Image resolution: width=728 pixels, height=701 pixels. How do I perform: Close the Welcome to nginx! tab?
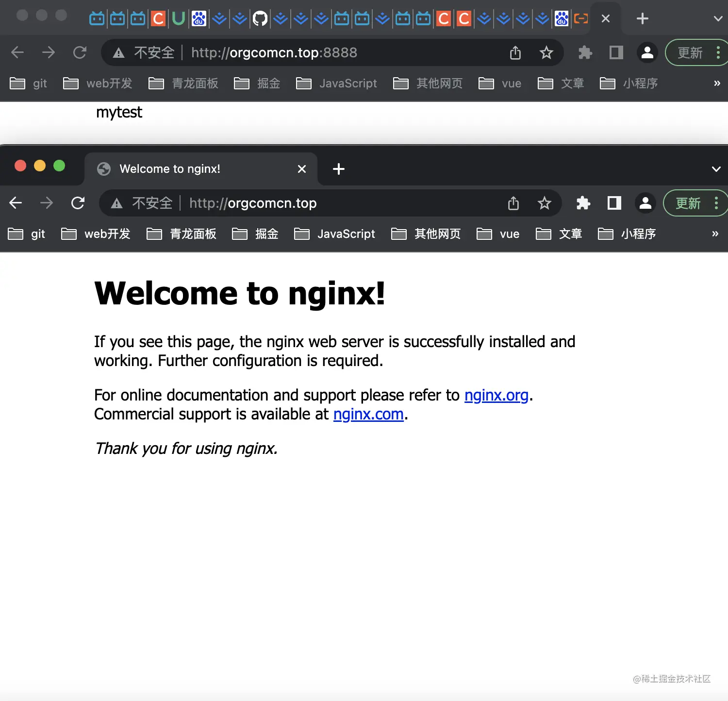(302, 169)
